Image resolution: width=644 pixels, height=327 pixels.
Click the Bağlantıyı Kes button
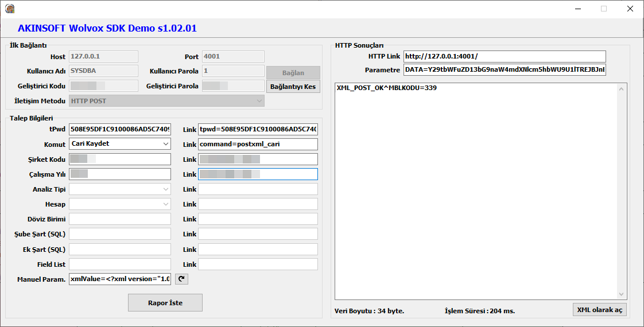coord(293,87)
